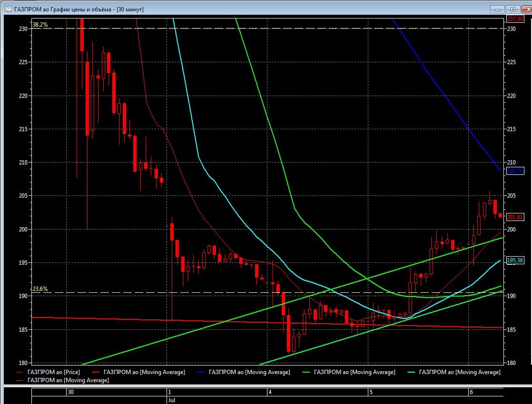Pick the cyan Moving Average legend entry
Image resolution: width=532 pixels, height=404 pixels.
point(459,372)
